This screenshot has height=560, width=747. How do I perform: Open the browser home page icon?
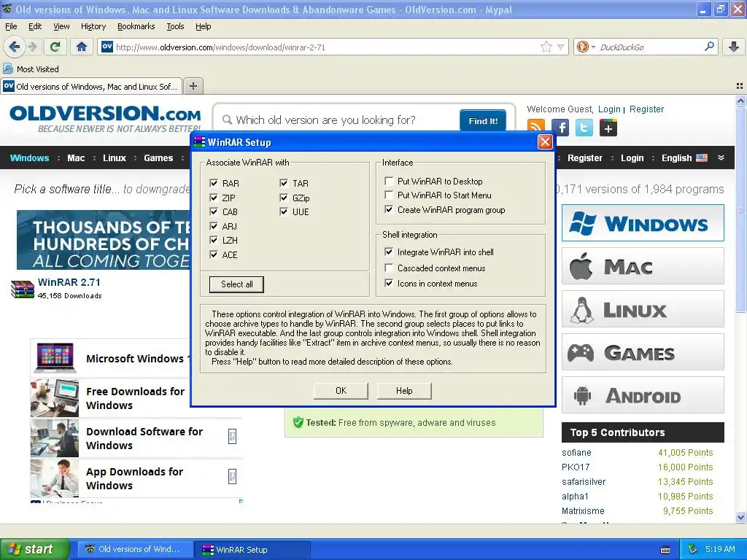tap(82, 47)
